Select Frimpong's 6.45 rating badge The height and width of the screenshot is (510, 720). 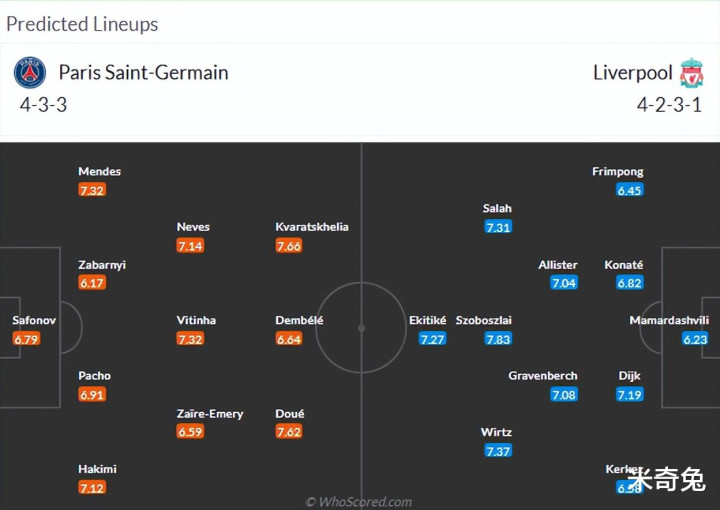[x=630, y=190]
